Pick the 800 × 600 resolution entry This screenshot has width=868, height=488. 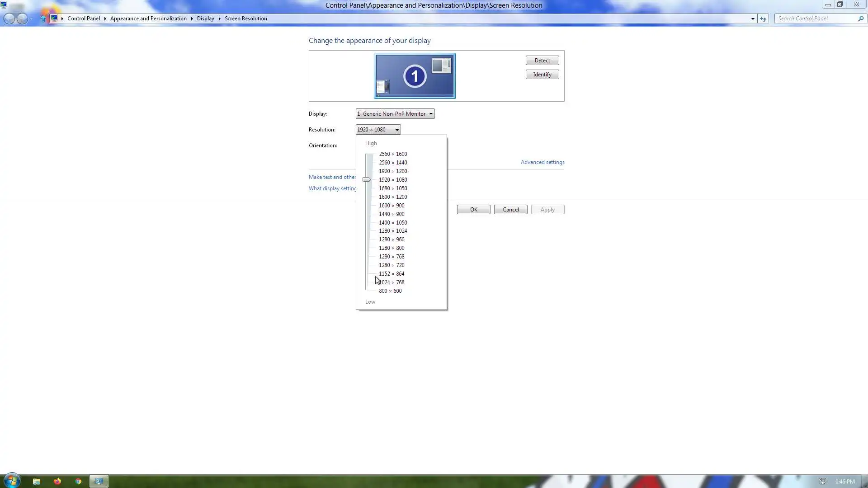[390, 291]
